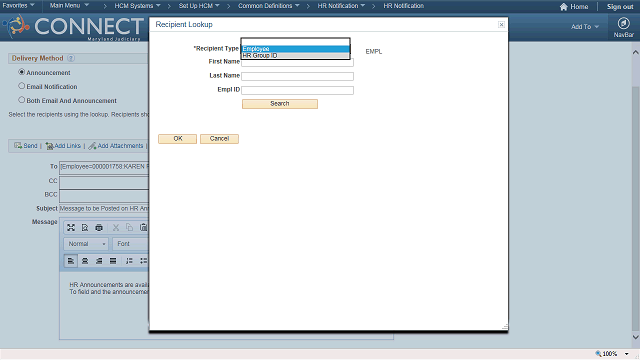Choose Employee in Recipient Type list
Screen dimensions: 640x360
pos(296,49)
